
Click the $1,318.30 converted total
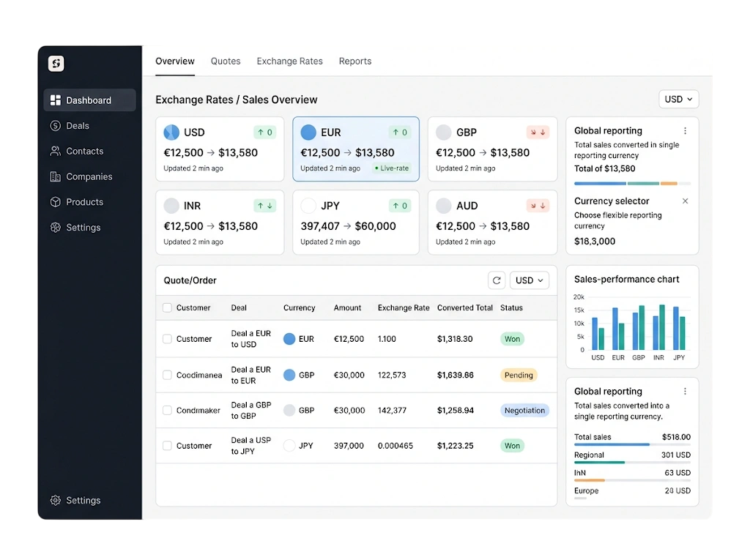pos(455,339)
